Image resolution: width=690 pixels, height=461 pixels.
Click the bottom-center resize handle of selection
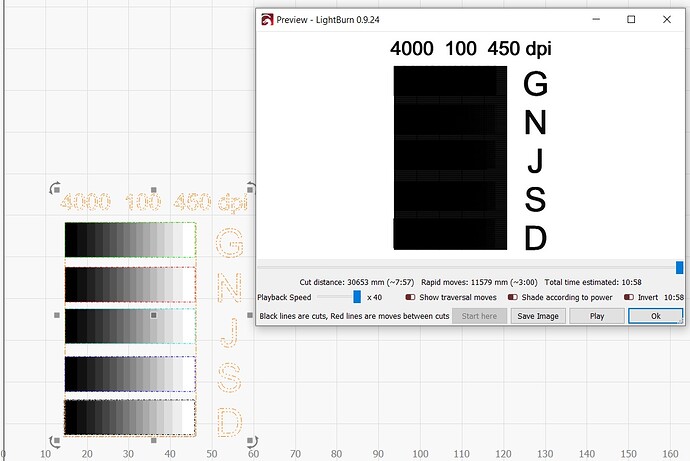154,440
